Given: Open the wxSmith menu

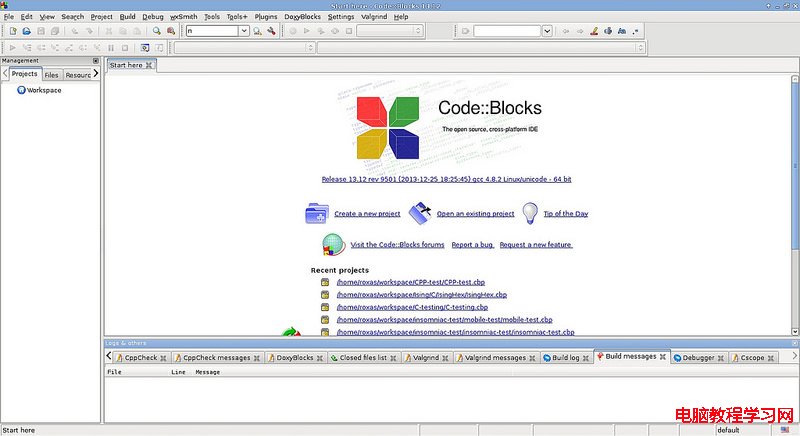Looking at the screenshot, I should click(183, 17).
